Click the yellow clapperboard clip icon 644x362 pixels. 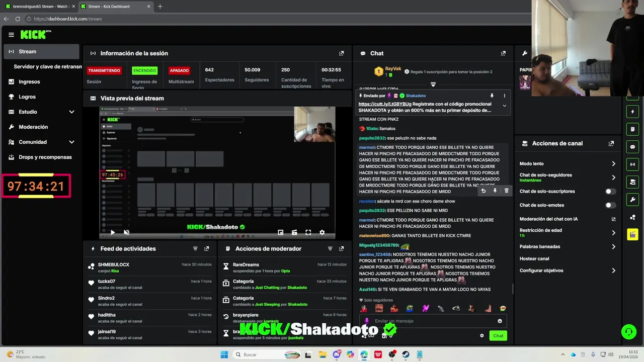632,235
